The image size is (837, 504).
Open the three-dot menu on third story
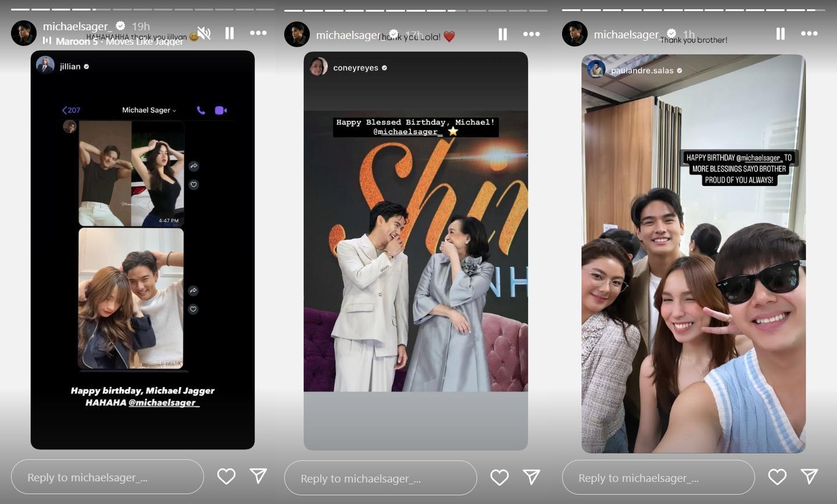[809, 34]
